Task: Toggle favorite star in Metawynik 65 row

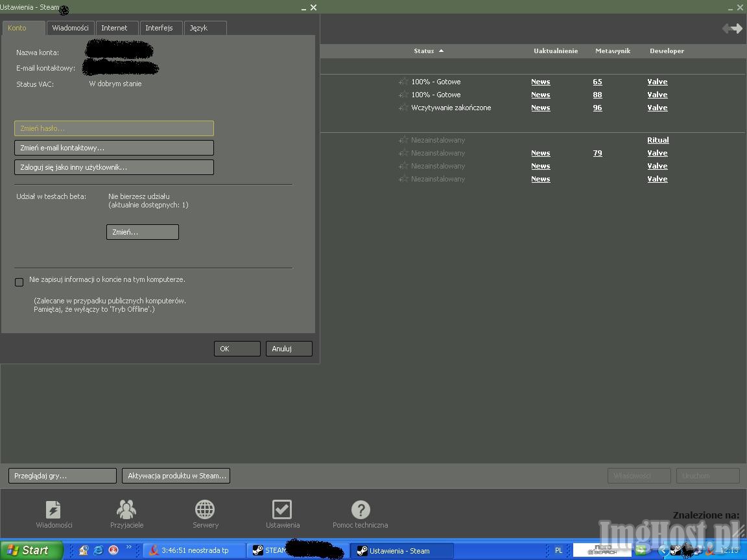Action: (x=403, y=82)
